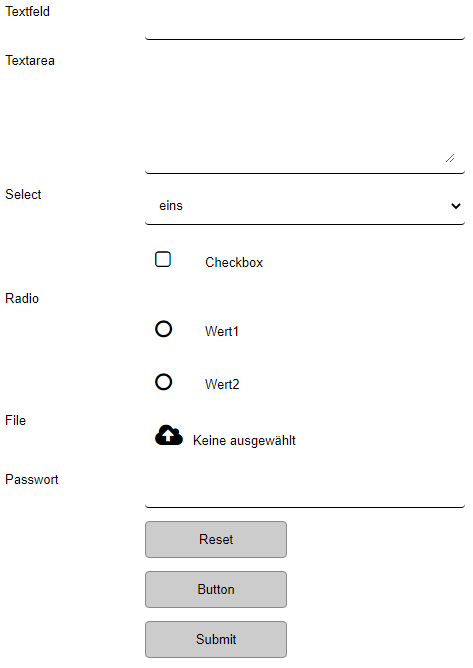Click the Reset button

point(216,539)
